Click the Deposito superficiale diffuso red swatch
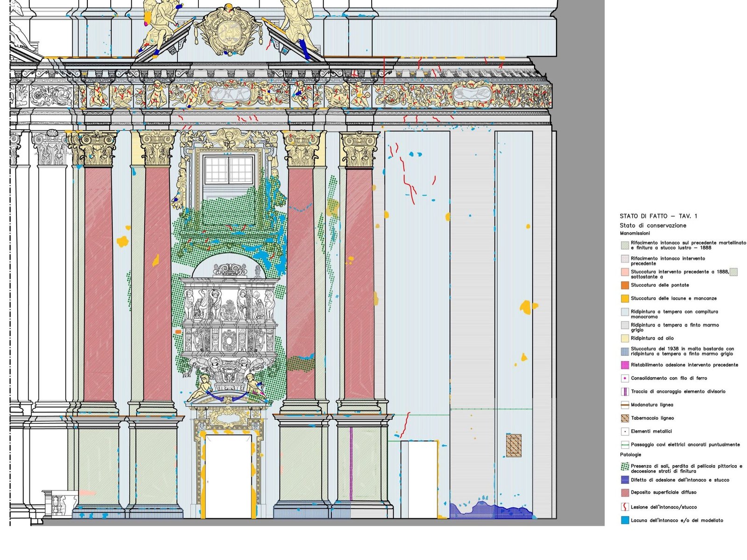Screen dimensions: 747x560 pos(625,492)
